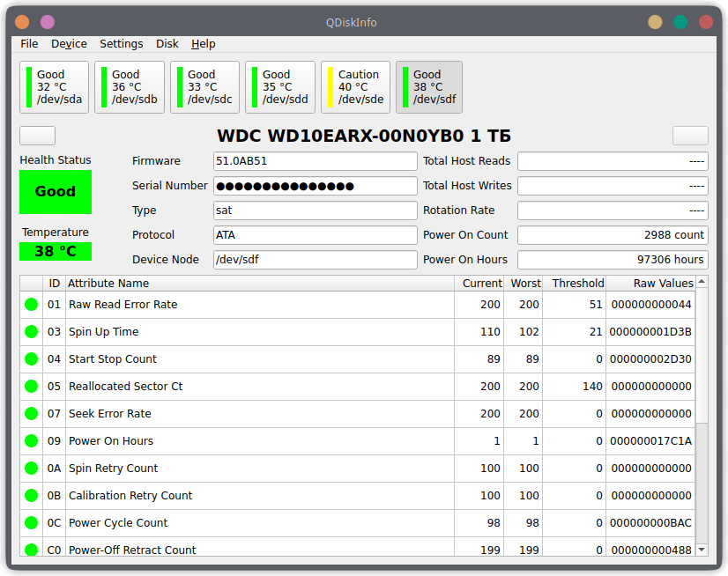Image resolution: width=728 pixels, height=576 pixels.
Task: Select the Seek Error Rate attribute name
Action: tap(110, 414)
